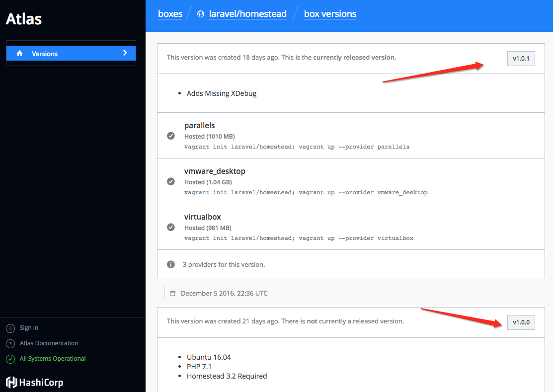This screenshot has height=392, width=553.
Task: Click globe icon before laravel/homestead
Action: [x=201, y=14]
